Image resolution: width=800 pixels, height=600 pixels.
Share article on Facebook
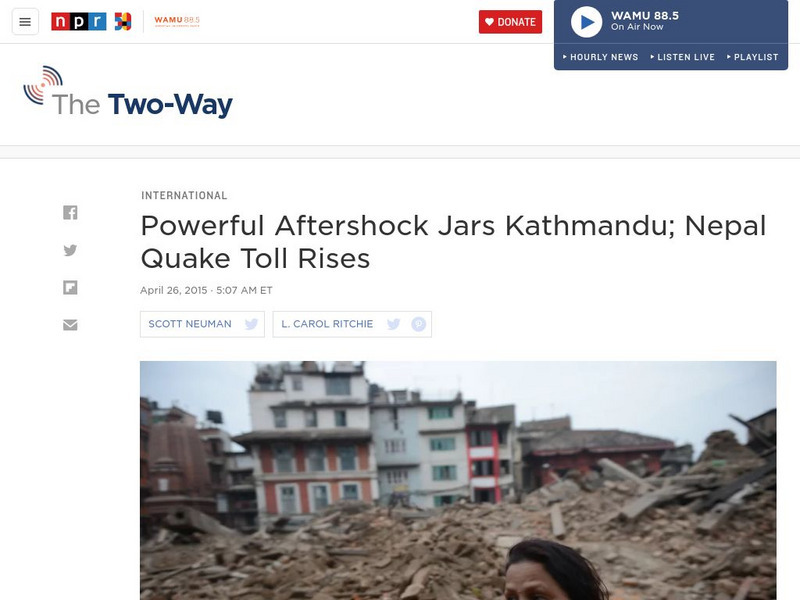70,212
